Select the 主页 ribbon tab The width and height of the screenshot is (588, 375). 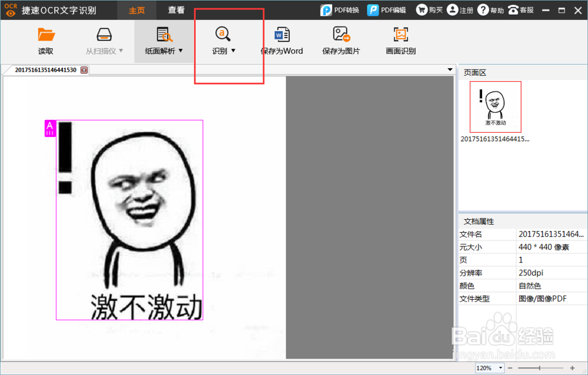click(x=136, y=10)
